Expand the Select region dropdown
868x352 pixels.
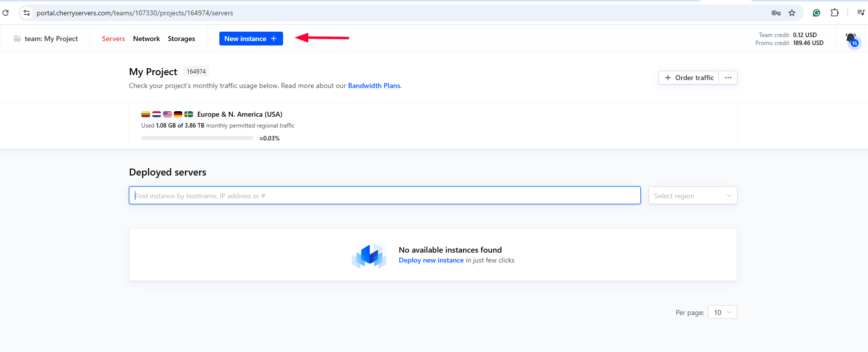pos(693,196)
